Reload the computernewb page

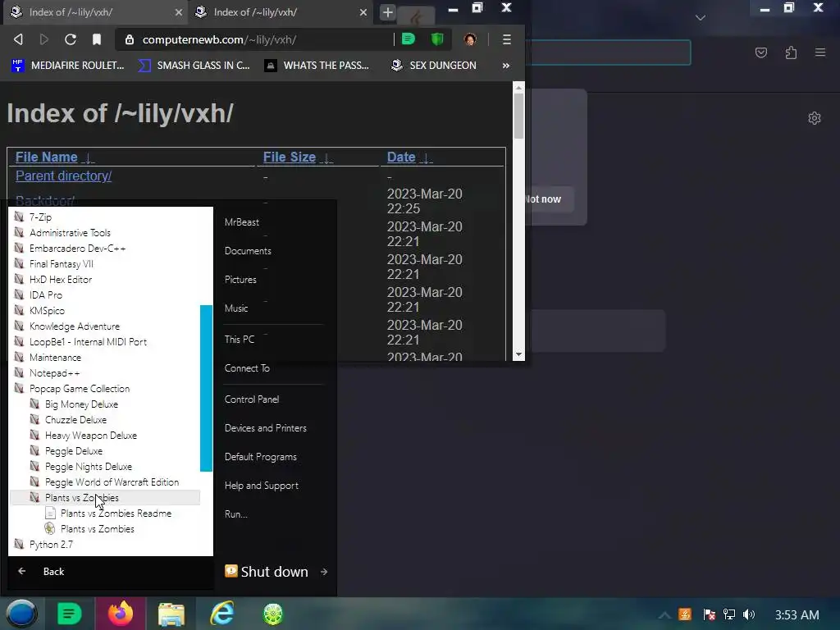(71, 39)
